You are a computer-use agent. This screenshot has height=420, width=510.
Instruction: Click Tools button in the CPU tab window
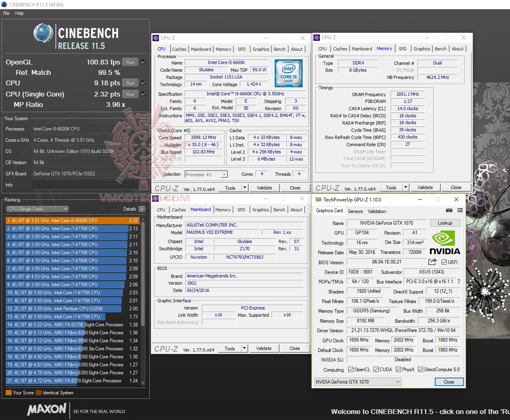click(230, 188)
